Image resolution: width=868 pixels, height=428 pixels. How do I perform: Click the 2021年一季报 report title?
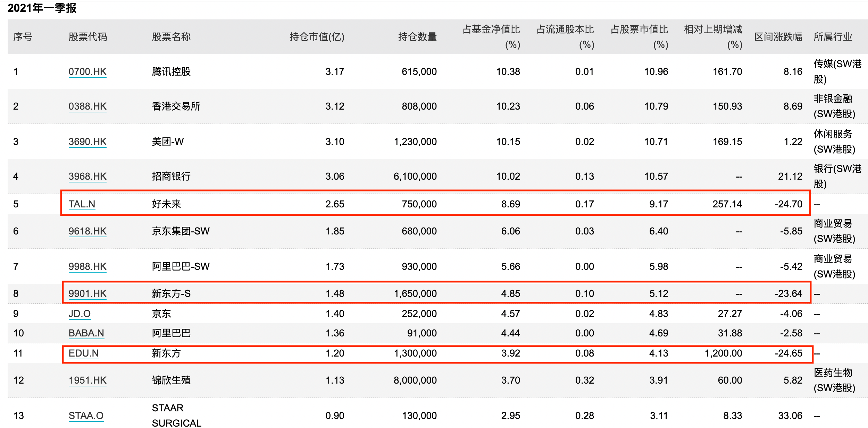pyautogui.click(x=42, y=8)
